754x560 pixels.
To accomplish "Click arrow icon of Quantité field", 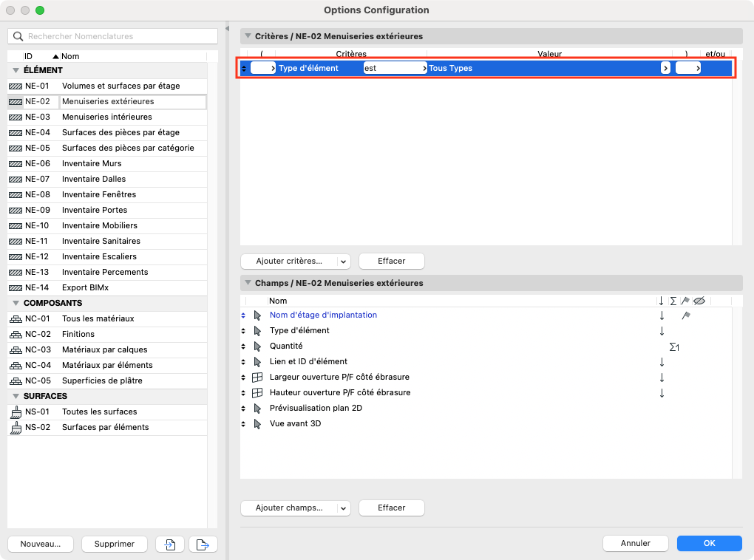I will pos(258,346).
